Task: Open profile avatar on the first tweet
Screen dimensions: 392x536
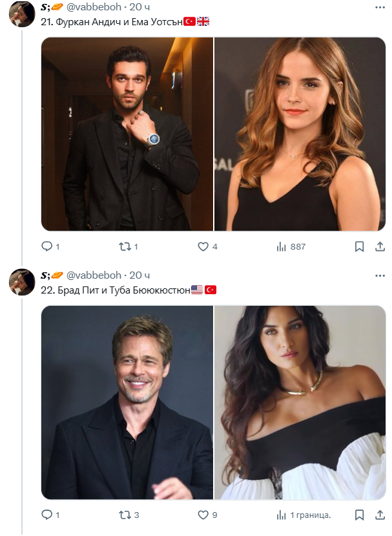Action: click(x=22, y=13)
